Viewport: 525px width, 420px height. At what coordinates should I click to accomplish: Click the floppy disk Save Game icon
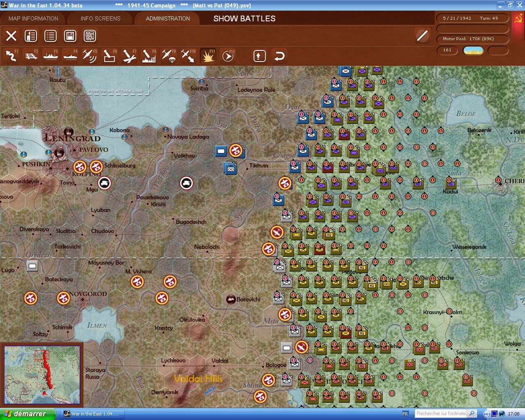pos(70,36)
